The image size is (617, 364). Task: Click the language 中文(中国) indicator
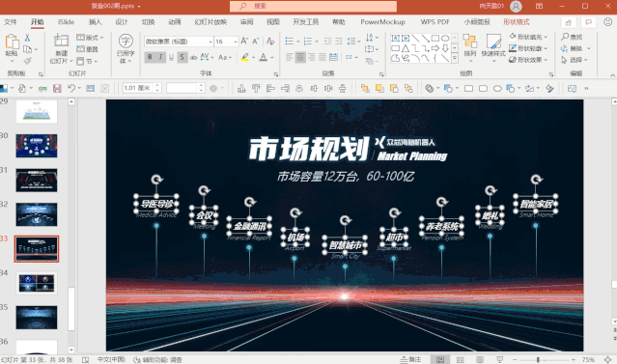(x=111, y=359)
